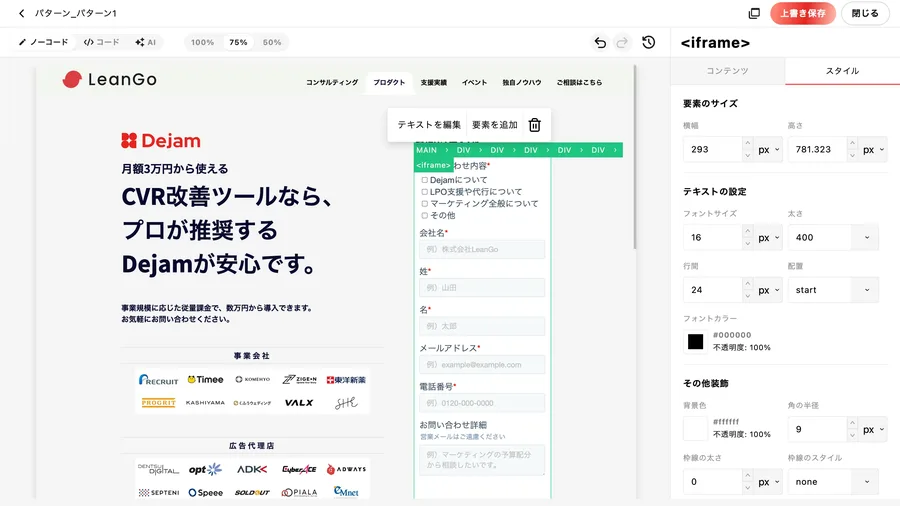Click the PIALA agency logo
This screenshot has height=506, width=900.
(x=299, y=493)
